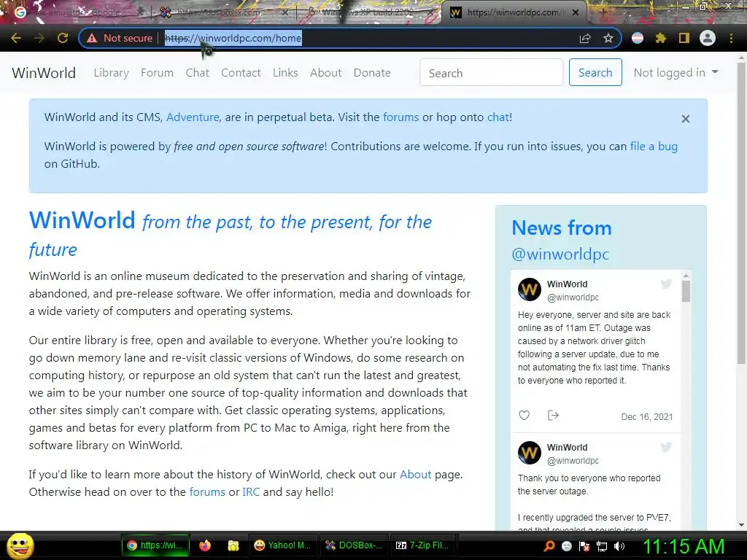Open the Library nav item
Viewport: 747px width, 560px height.
tap(111, 72)
